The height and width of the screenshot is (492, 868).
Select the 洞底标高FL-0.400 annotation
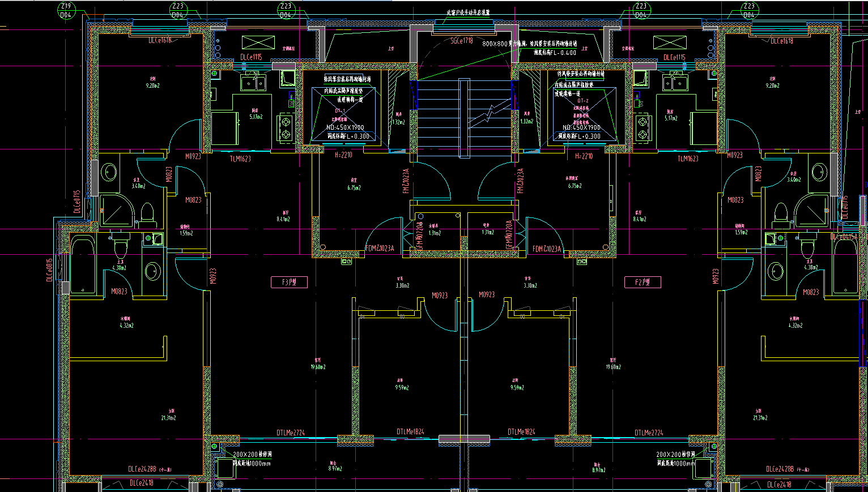click(555, 53)
